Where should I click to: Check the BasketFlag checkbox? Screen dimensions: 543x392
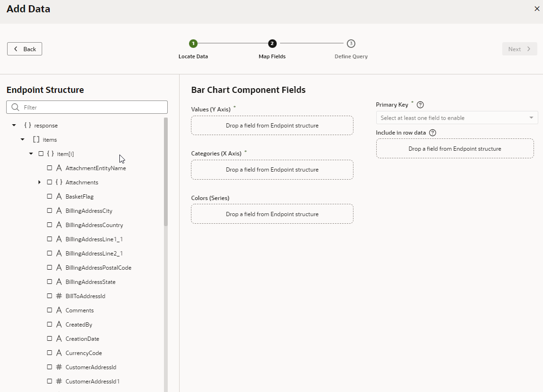[50, 196]
